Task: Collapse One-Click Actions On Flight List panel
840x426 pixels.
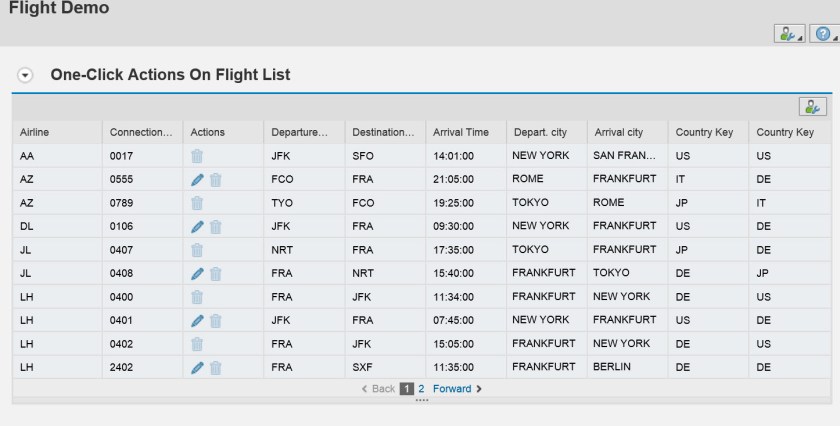Action: [x=25, y=76]
